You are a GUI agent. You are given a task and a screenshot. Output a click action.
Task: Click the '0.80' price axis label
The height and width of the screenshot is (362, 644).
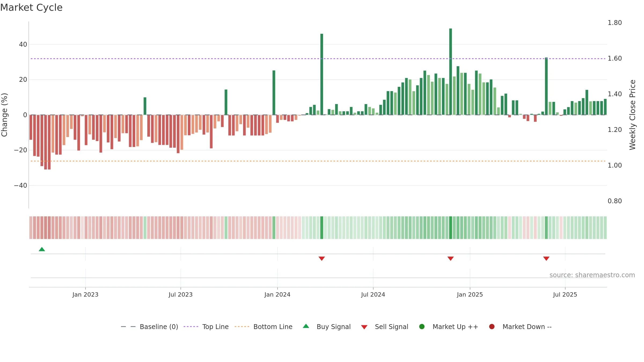point(615,201)
